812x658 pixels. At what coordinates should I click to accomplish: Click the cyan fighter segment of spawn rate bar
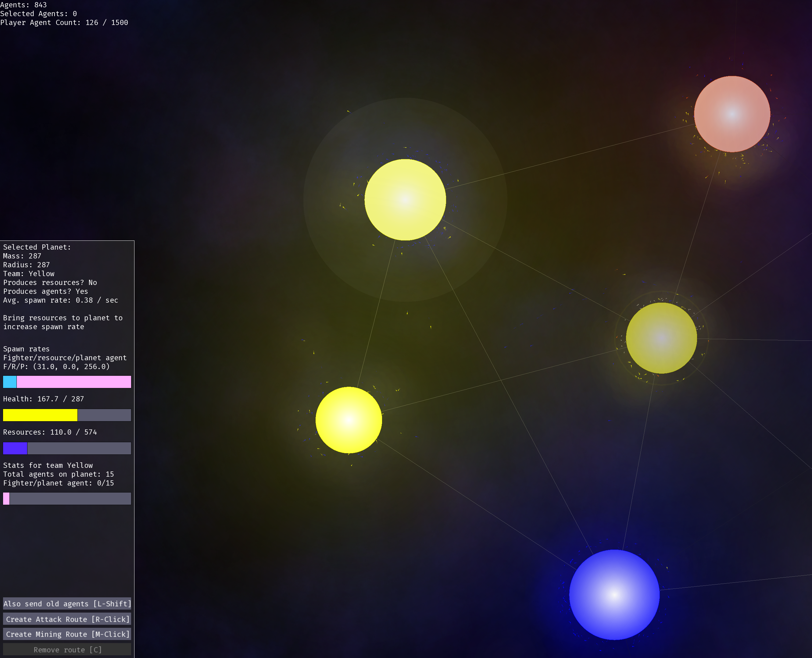10,382
